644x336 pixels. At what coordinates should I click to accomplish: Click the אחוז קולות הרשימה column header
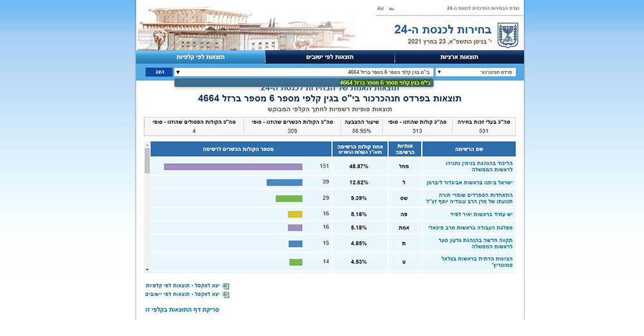point(359,149)
